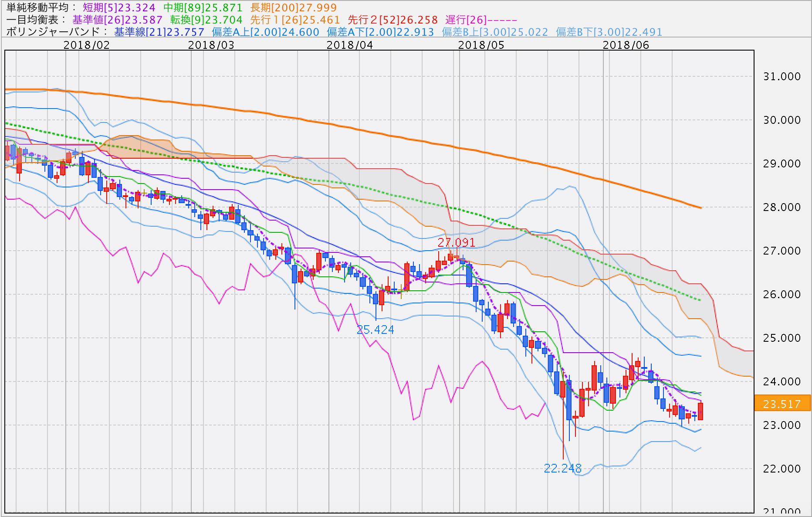Screen dimensions: 812x517
Task: Click the 中期[89]25.871 moving average label
Action: point(203,8)
